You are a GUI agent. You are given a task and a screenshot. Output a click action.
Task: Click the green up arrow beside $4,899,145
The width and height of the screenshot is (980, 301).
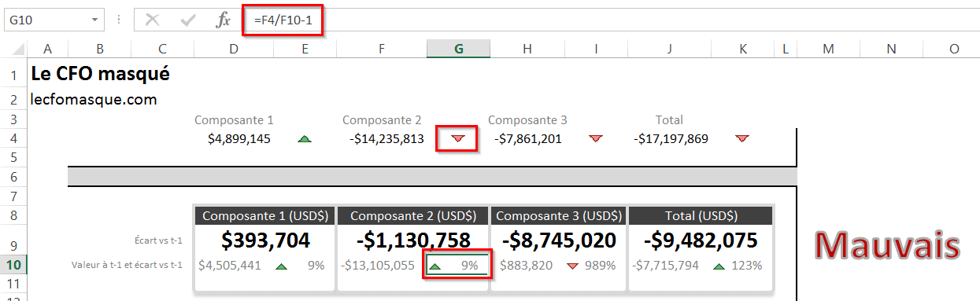coord(305,139)
